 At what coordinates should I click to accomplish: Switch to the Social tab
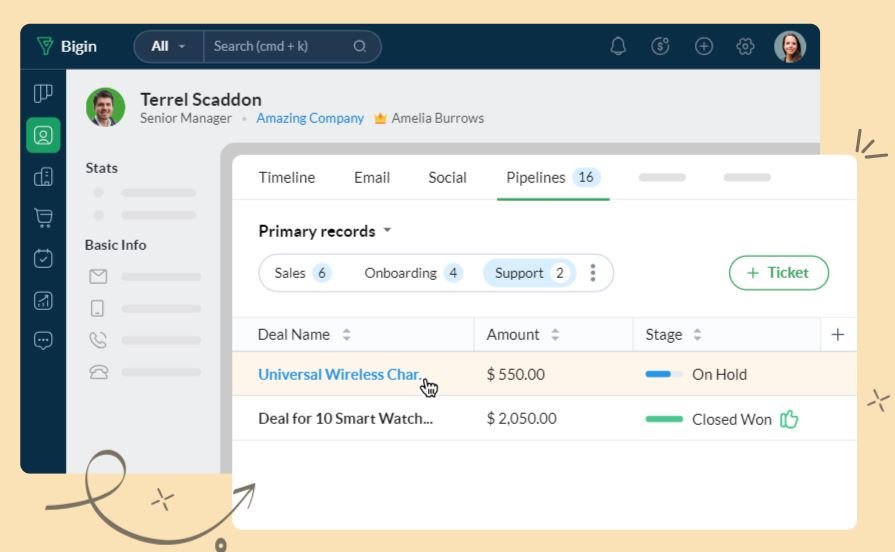pyautogui.click(x=448, y=178)
